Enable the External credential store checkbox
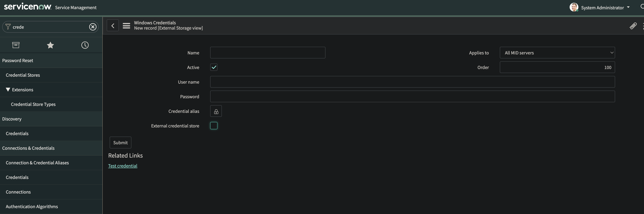This screenshot has height=214, width=644. tap(214, 126)
